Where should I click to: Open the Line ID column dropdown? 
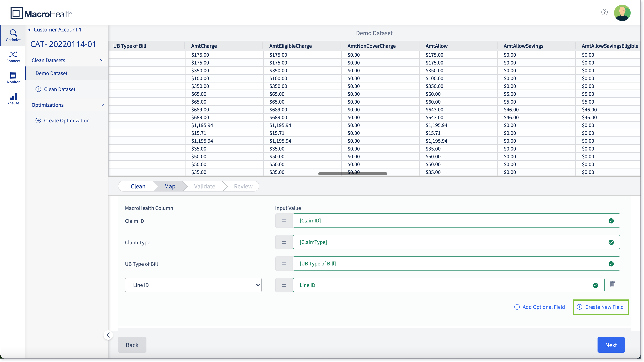[193, 285]
